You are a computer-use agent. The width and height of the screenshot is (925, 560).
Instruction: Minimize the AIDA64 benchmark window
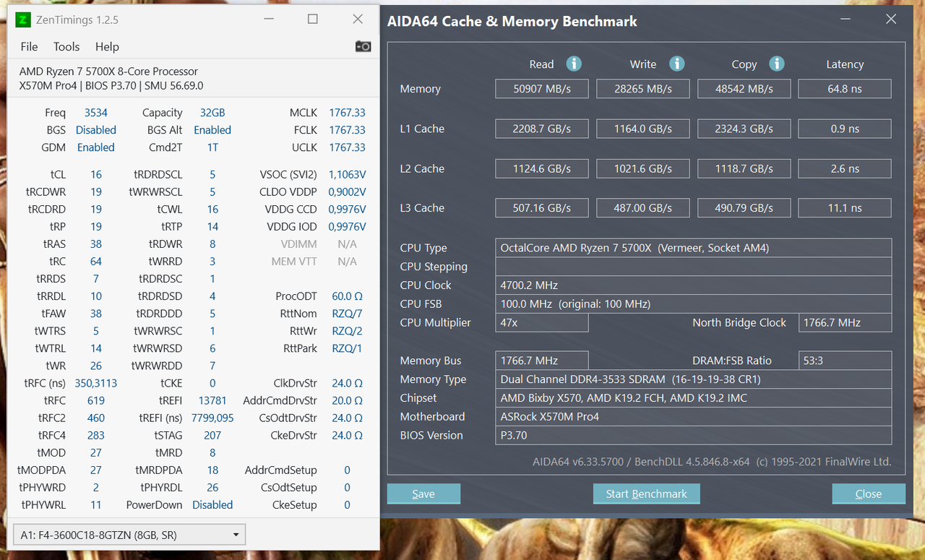[847, 20]
